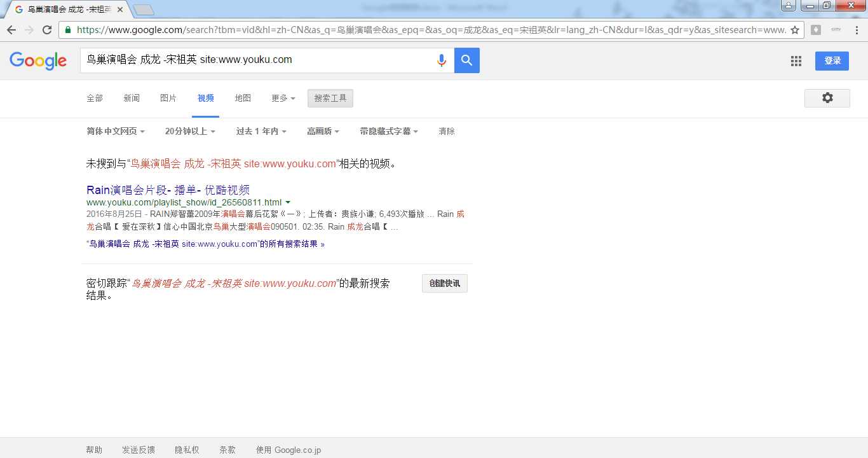
Task: Open the settings gear menu
Action: click(x=827, y=98)
